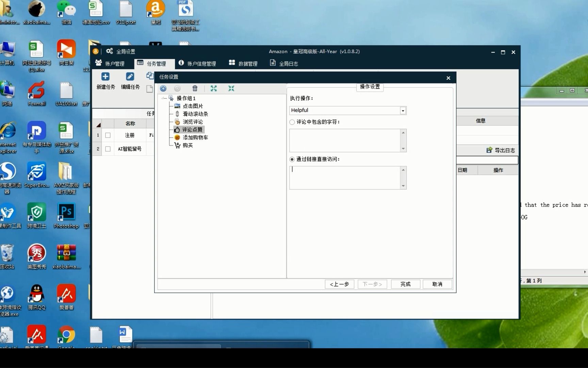Image resolution: width=588 pixels, height=368 pixels.
Task: Open the 全局日志 tab
Action: (x=284, y=63)
